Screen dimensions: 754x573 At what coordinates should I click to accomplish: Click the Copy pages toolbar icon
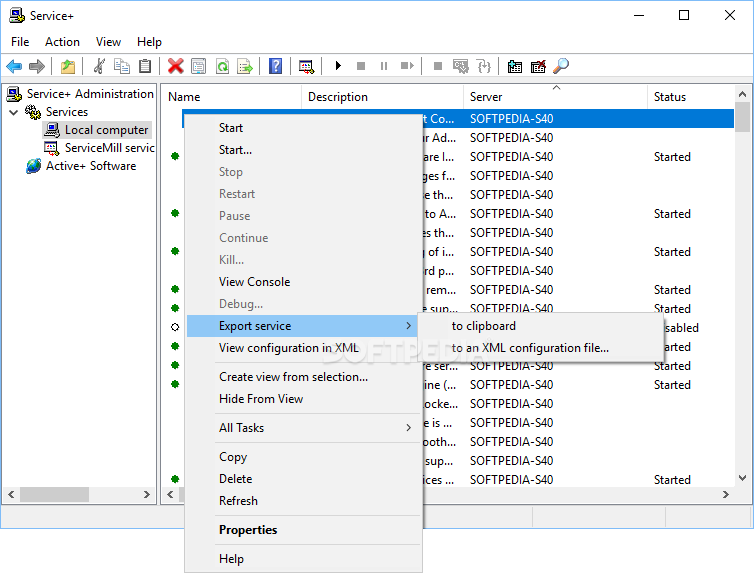pos(122,66)
